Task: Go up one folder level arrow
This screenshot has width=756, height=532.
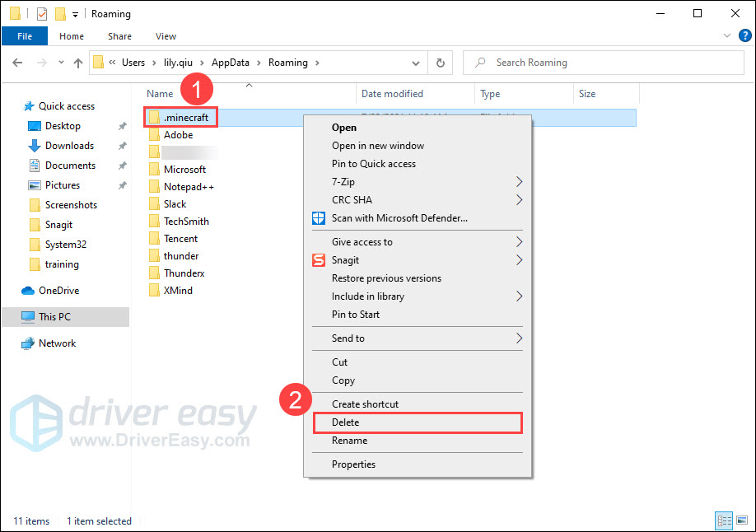Action: click(x=78, y=63)
